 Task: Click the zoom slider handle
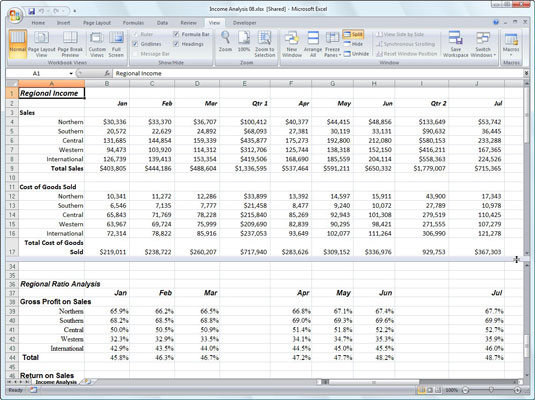click(491, 390)
